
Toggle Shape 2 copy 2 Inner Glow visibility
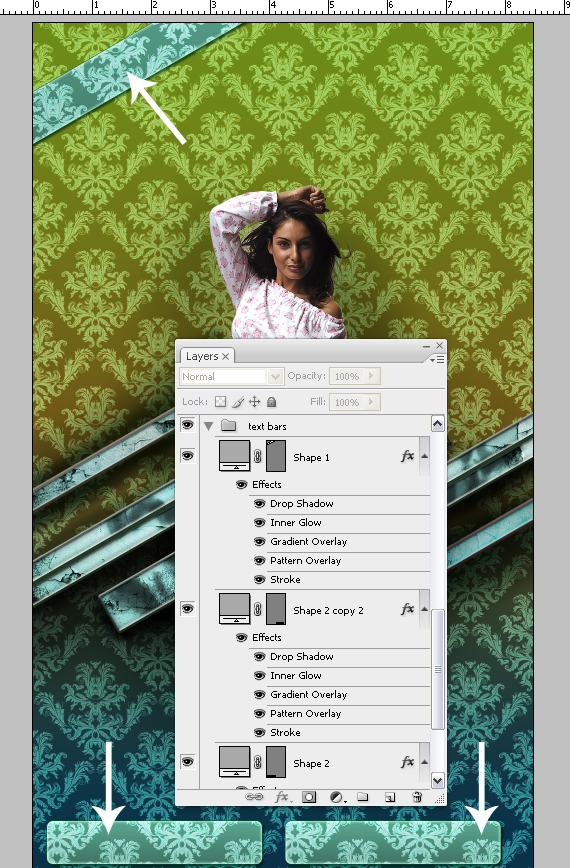pos(260,675)
